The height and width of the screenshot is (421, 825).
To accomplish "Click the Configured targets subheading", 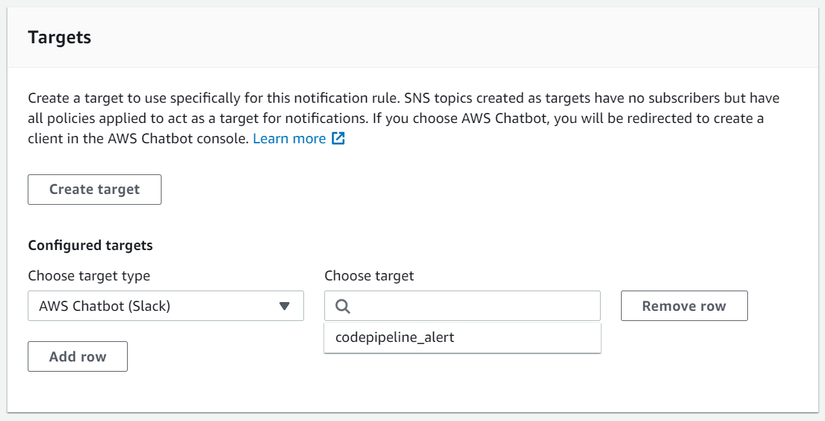I will pos(89,245).
